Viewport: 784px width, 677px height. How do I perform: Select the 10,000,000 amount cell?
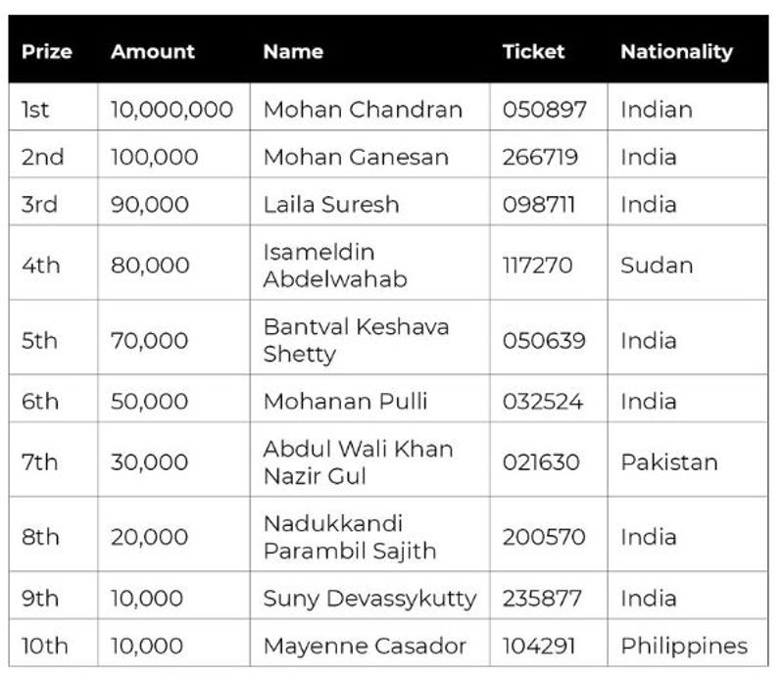(x=171, y=109)
